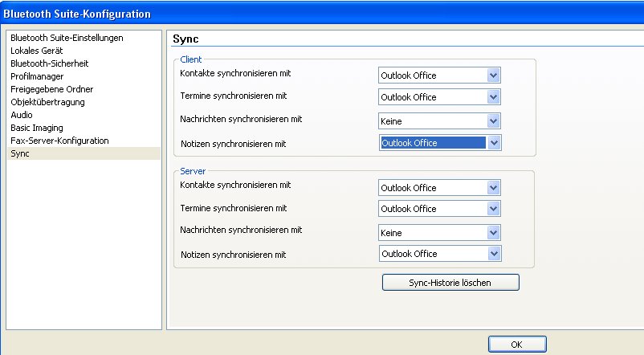The image size is (644, 355).
Task: Expand highlighted Client Notizen Outlook Office dropdown
Action: point(440,143)
